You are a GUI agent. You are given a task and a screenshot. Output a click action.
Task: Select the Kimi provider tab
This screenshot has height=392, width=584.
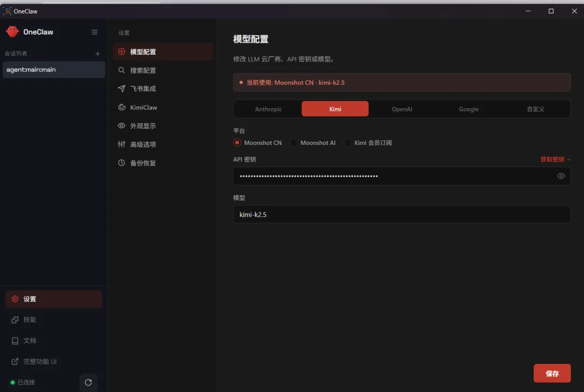(335, 109)
